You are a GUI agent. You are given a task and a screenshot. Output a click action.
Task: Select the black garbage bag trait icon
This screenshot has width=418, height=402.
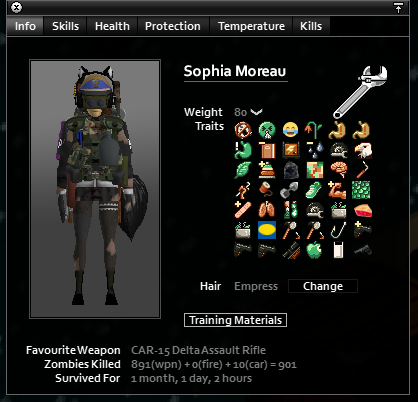290,170
